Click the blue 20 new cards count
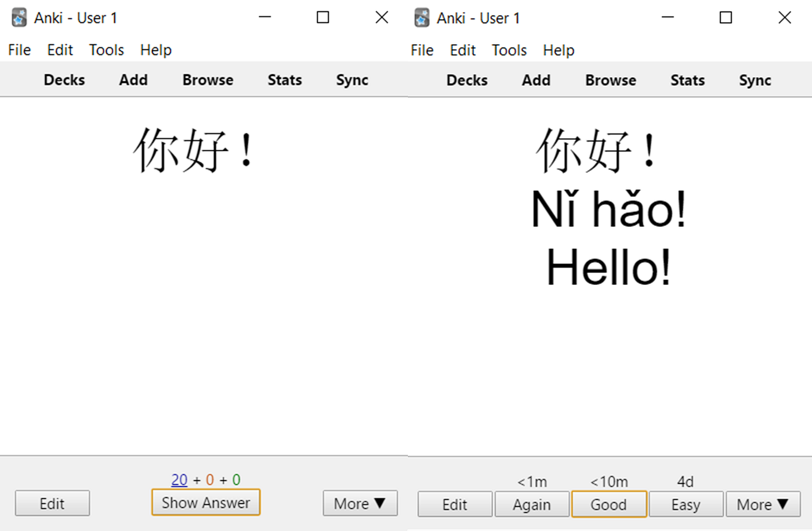The image size is (812, 531). click(179, 479)
